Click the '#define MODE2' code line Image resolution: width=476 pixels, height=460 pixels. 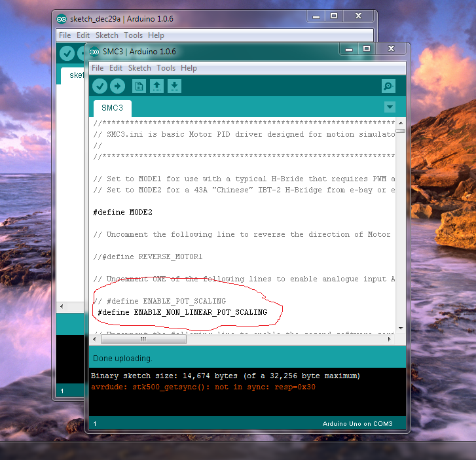coord(123,212)
